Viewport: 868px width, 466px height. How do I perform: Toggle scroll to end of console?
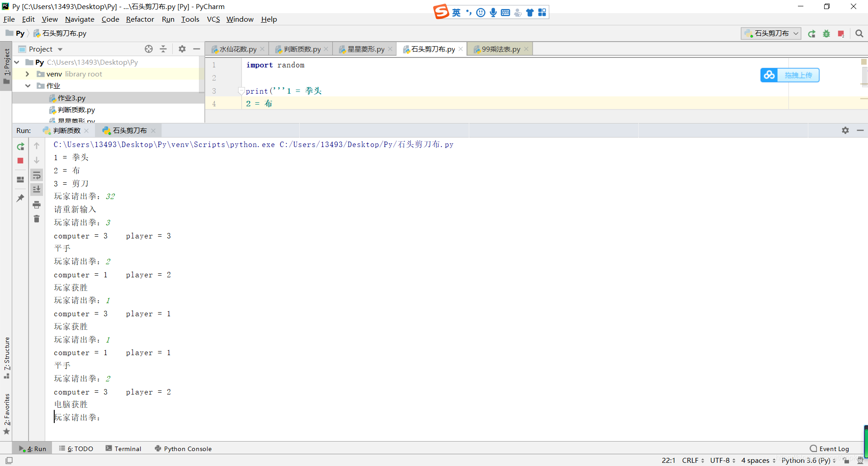[37, 189]
